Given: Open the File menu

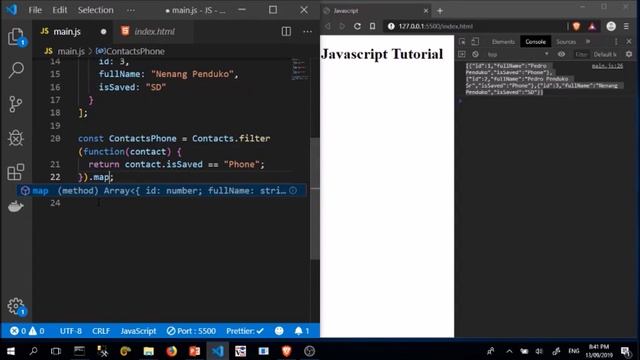Looking at the screenshot, I should [x=35, y=10].
